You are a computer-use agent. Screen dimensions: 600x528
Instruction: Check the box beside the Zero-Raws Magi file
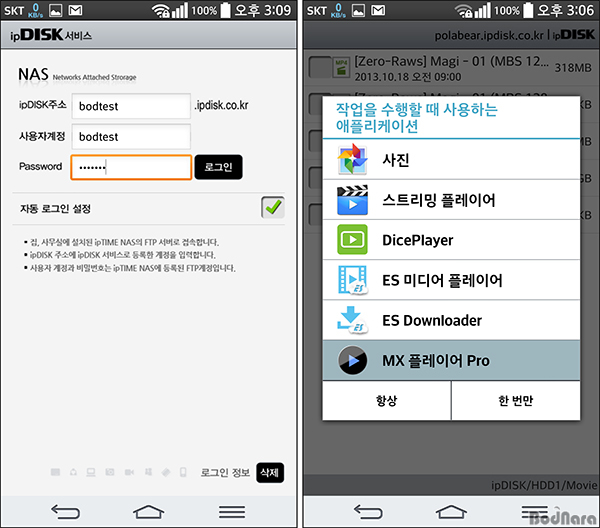(320, 68)
